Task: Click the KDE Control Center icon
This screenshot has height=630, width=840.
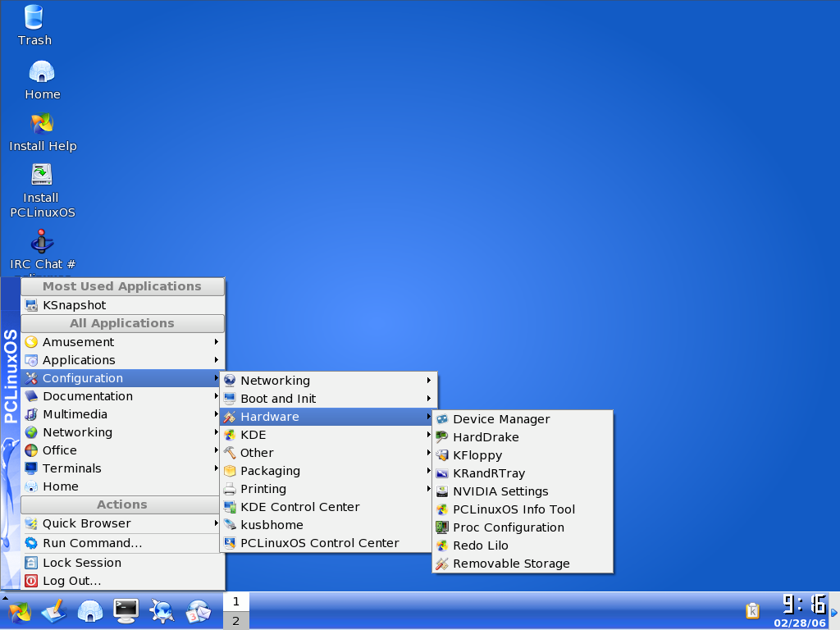Action: [x=230, y=507]
